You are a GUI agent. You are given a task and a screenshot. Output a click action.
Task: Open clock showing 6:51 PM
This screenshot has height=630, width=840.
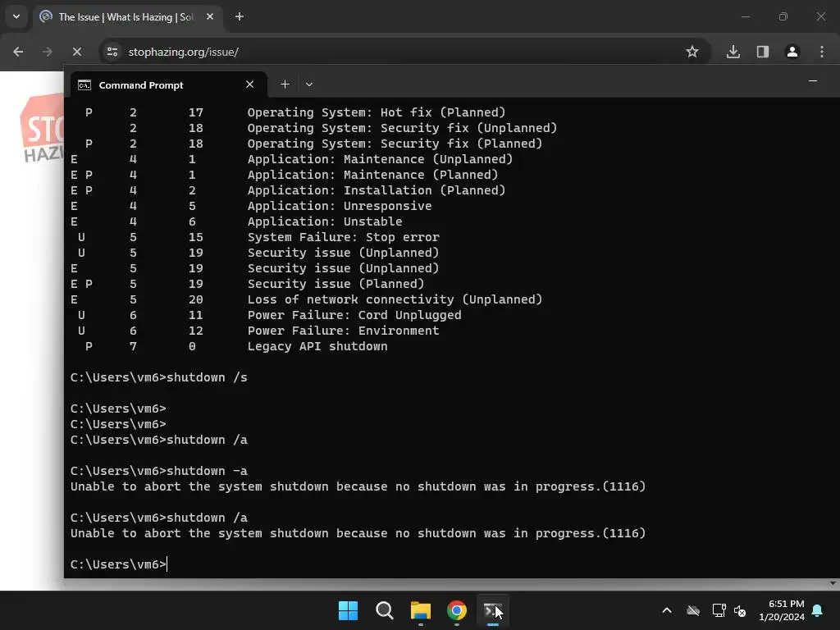point(782,610)
